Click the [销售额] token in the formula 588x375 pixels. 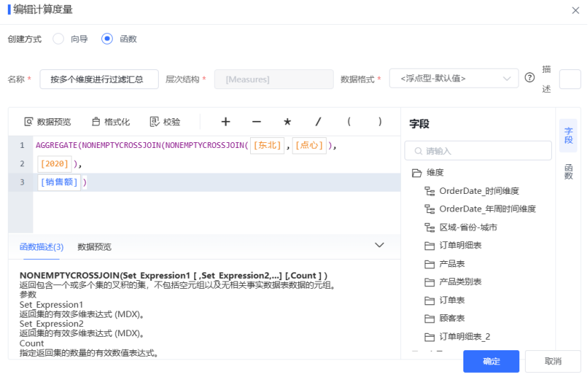click(60, 182)
